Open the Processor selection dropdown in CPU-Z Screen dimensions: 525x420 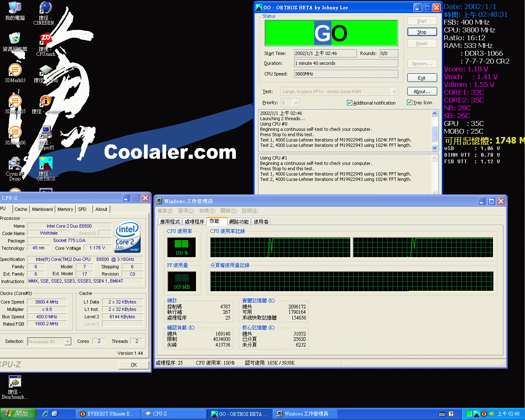68,341
